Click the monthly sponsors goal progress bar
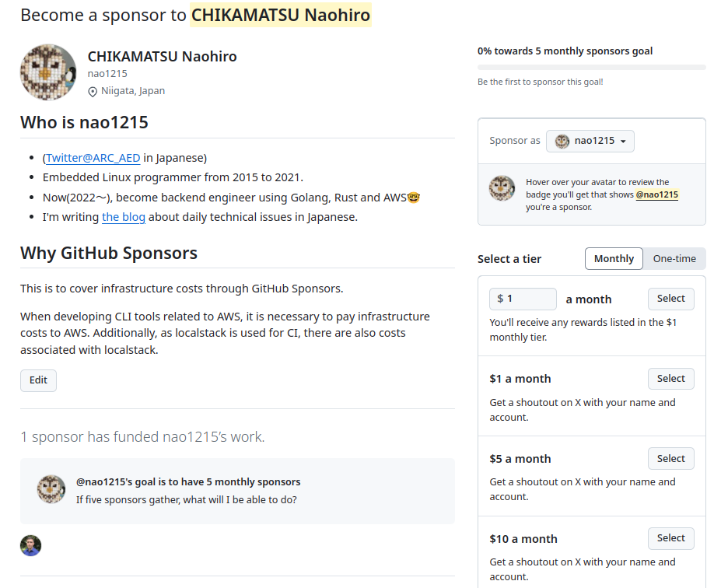Viewport: 728px width, 588px height. tap(591, 68)
